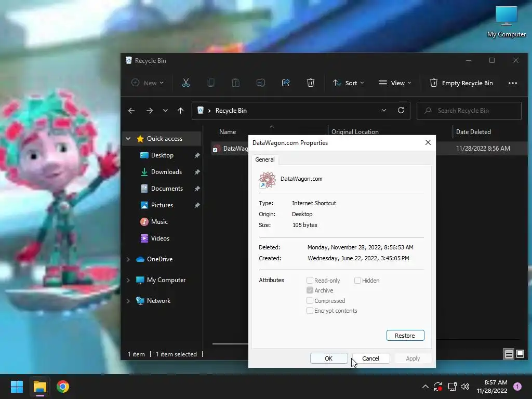Collapse the Quick access tree node
The width and height of the screenshot is (532, 399).
pos(128,138)
